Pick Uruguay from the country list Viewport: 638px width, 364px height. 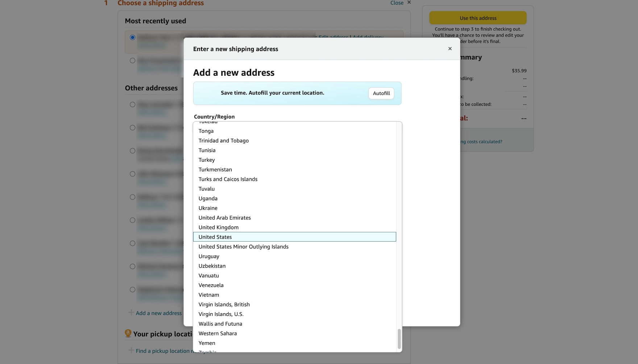click(x=209, y=256)
